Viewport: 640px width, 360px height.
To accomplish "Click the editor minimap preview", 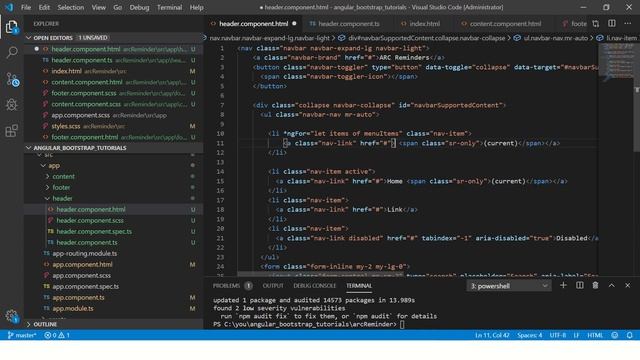I will coord(616,61).
